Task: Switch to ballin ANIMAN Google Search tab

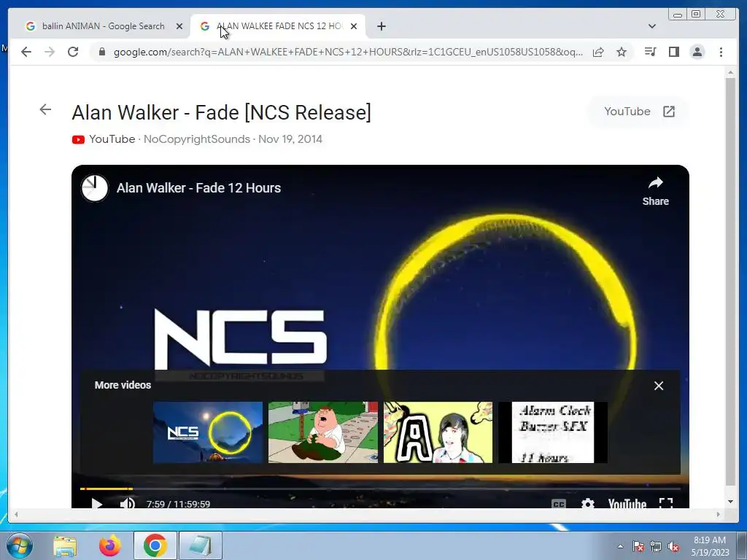Action: pyautogui.click(x=103, y=26)
